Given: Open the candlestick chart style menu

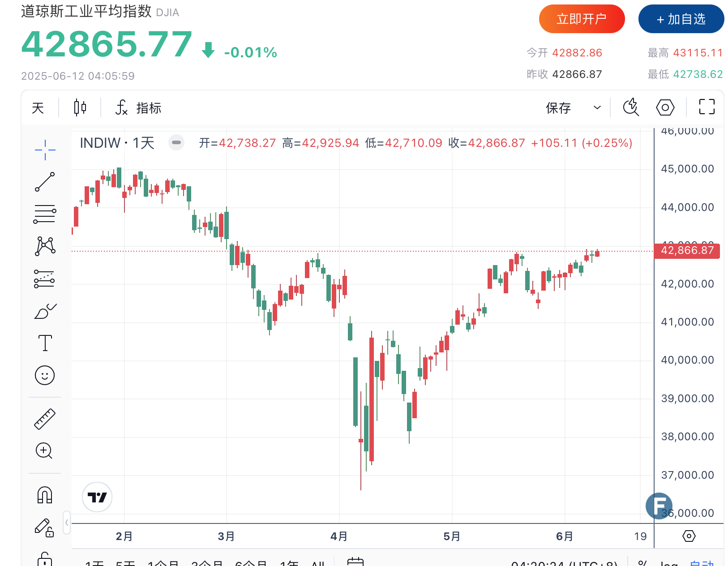Looking at the screenshot, I should [80, 107].
